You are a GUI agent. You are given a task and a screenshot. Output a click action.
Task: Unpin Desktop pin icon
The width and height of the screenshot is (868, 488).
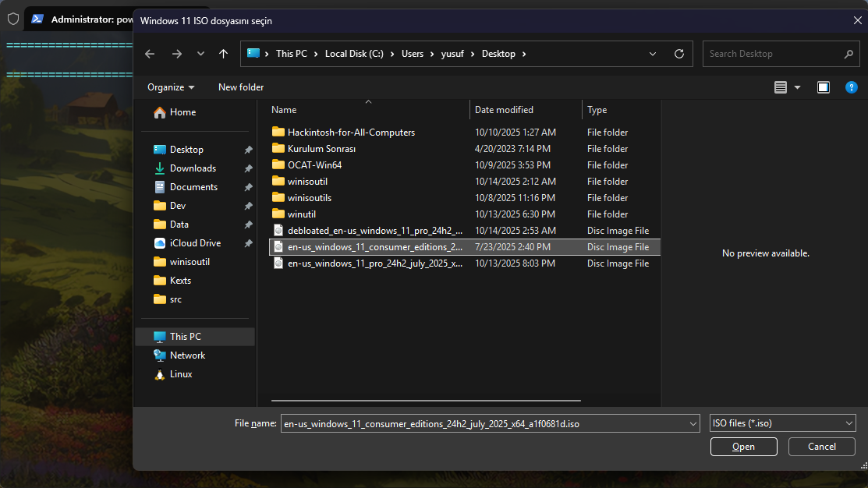(249, 150)
